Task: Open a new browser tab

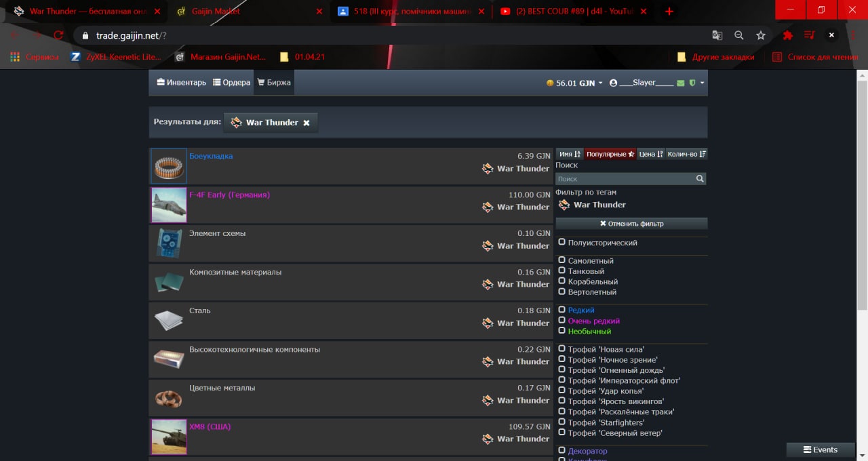Action: (669, 12)
